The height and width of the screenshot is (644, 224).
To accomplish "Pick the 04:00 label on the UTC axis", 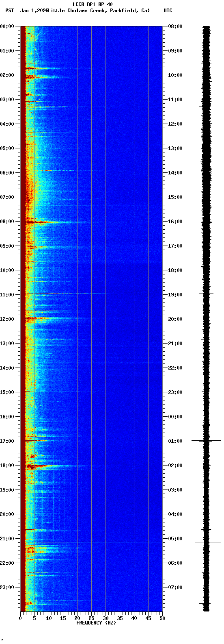I will (175, 514).
